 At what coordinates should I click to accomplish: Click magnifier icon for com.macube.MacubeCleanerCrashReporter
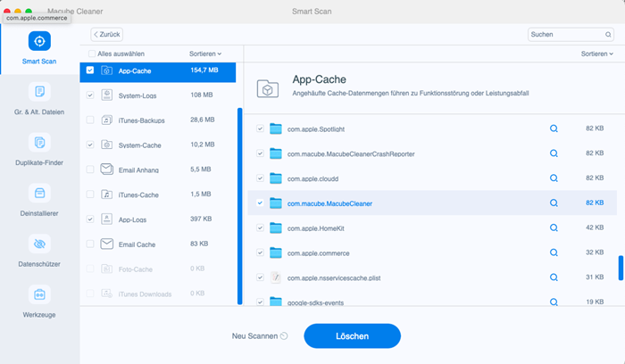[554, 153]
